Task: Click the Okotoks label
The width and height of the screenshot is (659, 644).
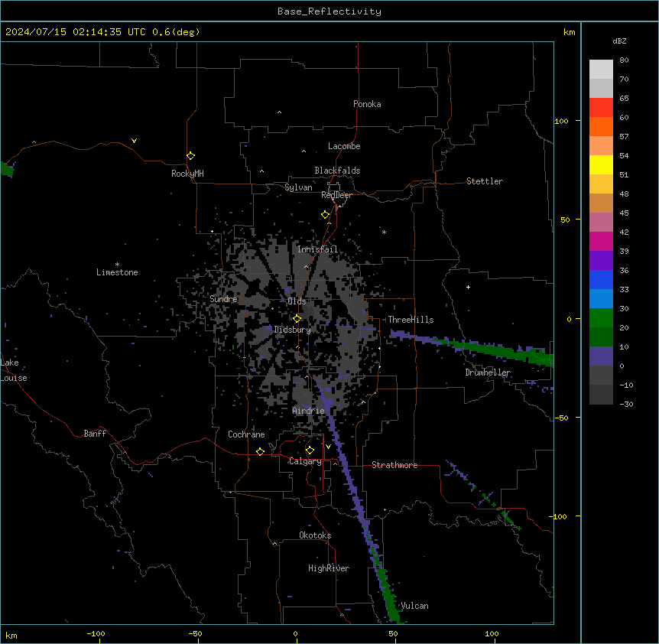Action: click(315, 535)
